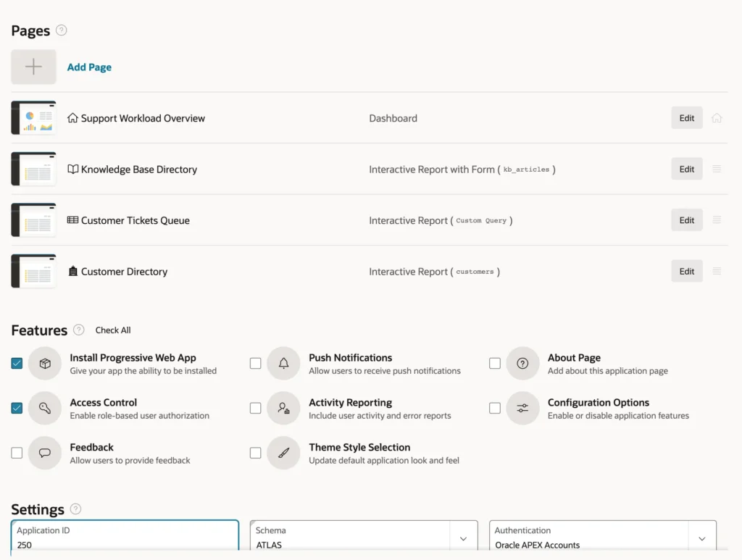The image size is (742, 560).
Task: Click the Feedback speech bubble icon
Action: (45, 453)
